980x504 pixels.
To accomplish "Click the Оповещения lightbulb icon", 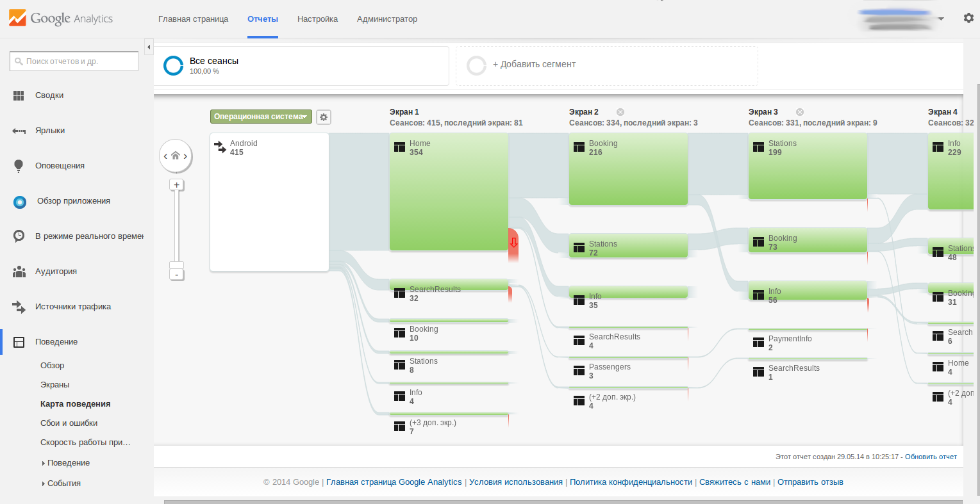I will 19,166.
